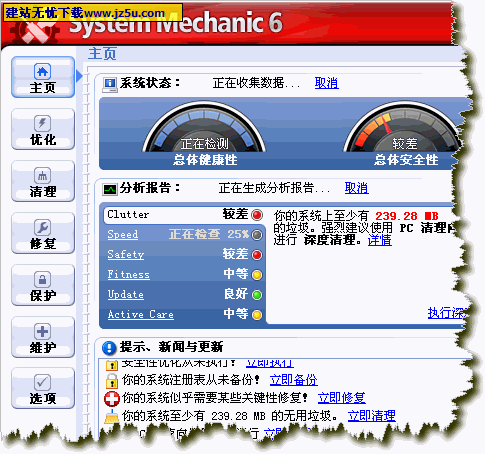
Task: Open 详情 details link for clutter
Action: [380, 240]
